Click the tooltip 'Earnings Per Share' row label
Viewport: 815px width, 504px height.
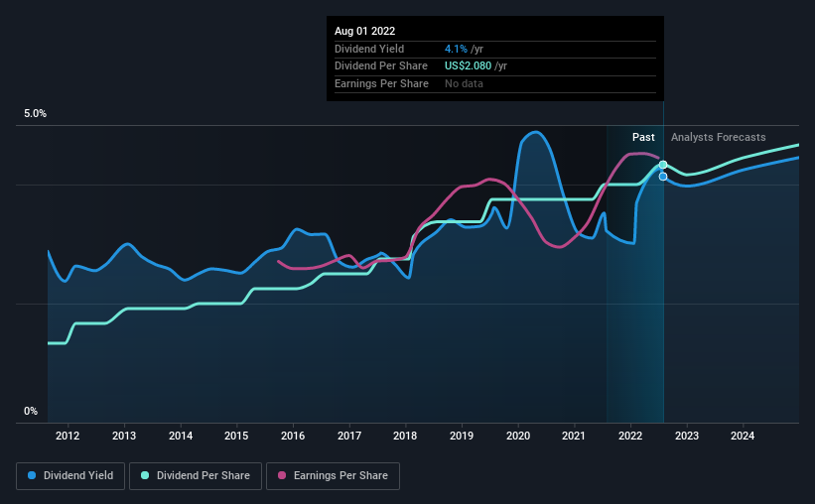pos(381,83)
